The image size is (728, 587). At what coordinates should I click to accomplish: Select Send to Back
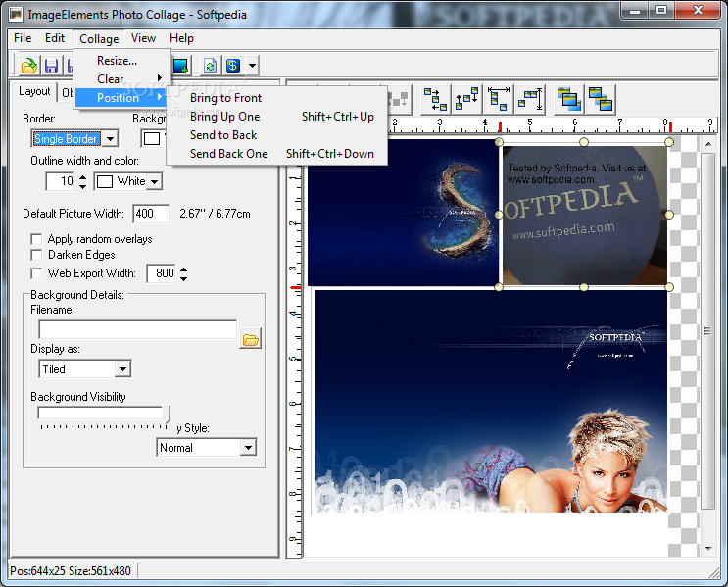277,135
